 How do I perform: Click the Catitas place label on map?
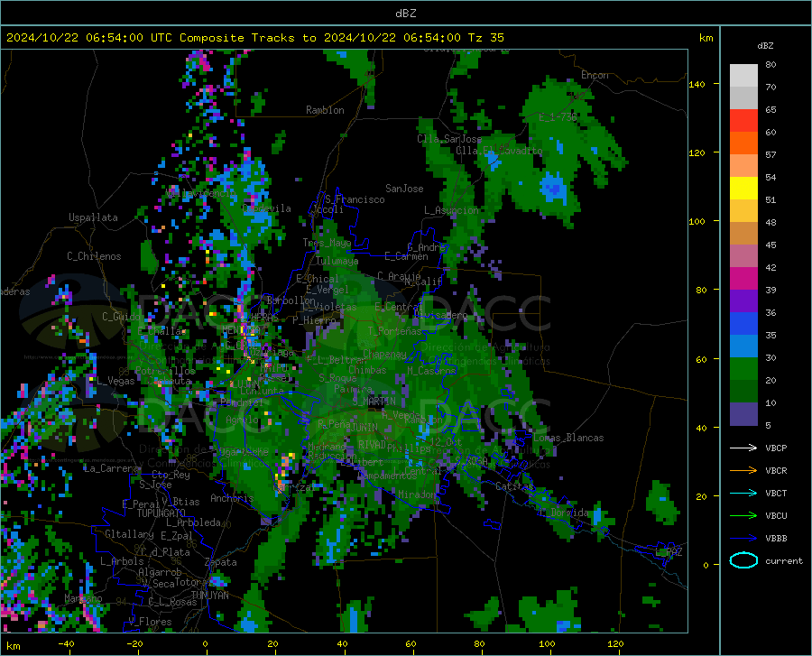[x=514, y=486]
